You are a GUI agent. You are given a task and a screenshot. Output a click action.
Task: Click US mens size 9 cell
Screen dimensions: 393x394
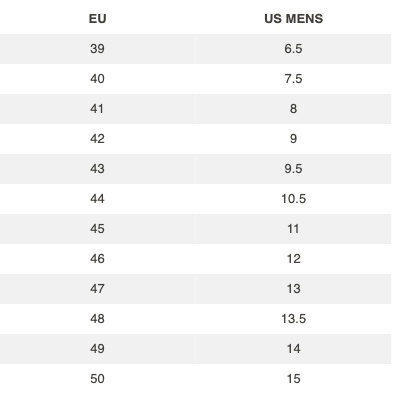tap(293, 139)
